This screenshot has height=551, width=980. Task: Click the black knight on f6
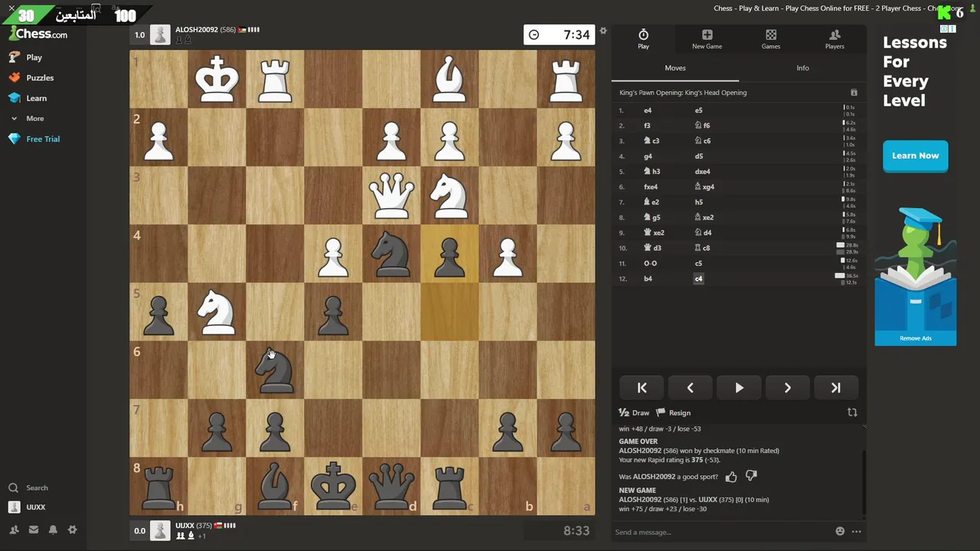point(275,370)
